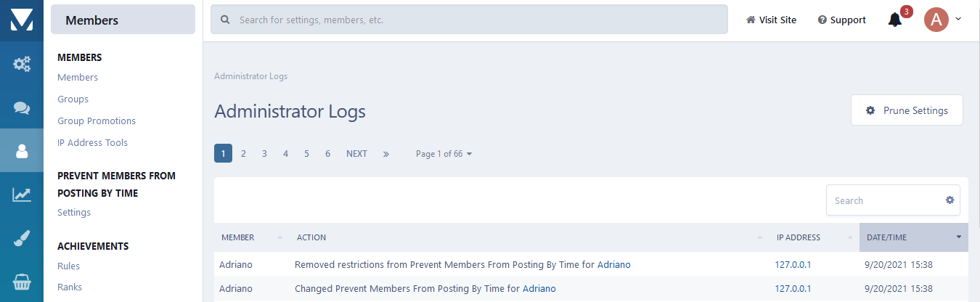Viewport: 980px width, 302px height.
Task: Select the Statistics chart icon in sidebar
Action: point(22,195)
